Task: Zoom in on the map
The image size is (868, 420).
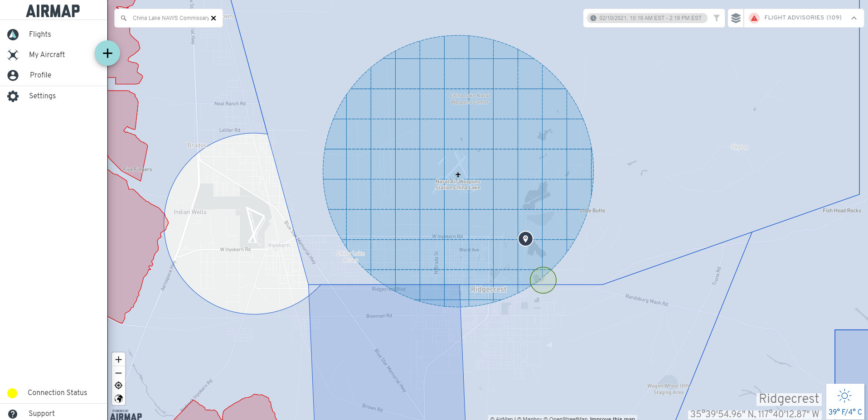Action: pos(118,359)
